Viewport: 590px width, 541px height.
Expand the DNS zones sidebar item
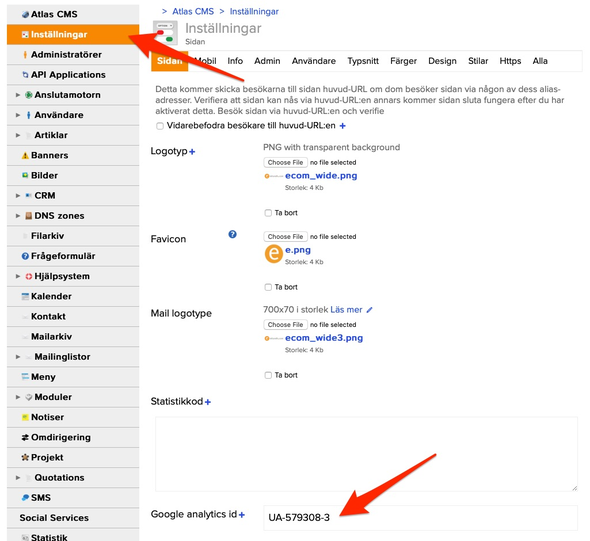point(18,216)
